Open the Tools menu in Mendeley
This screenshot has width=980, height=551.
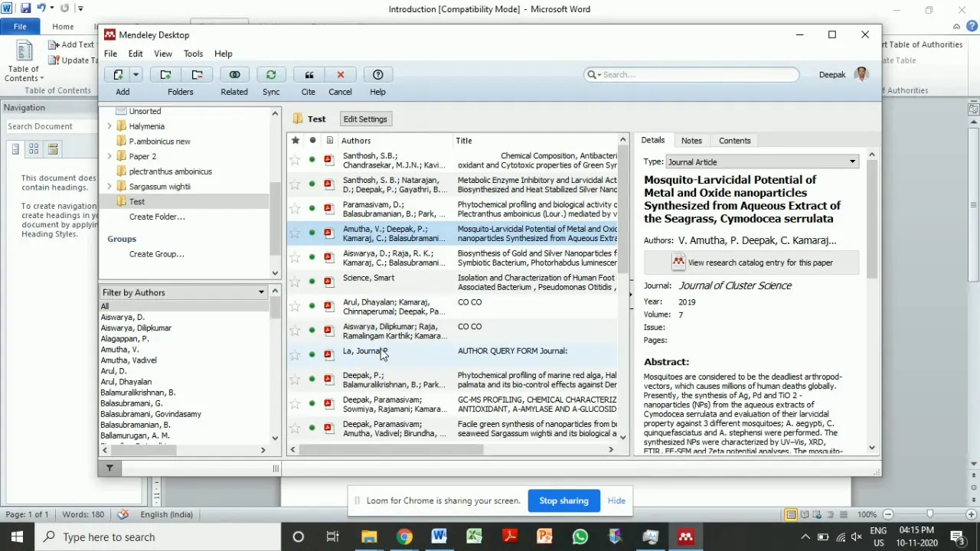pos(193,54)
